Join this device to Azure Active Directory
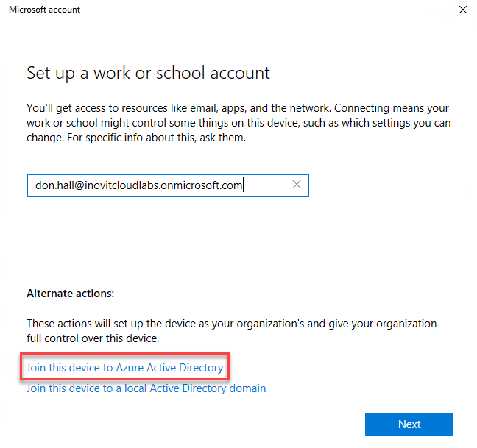 (x=124, y=368)
